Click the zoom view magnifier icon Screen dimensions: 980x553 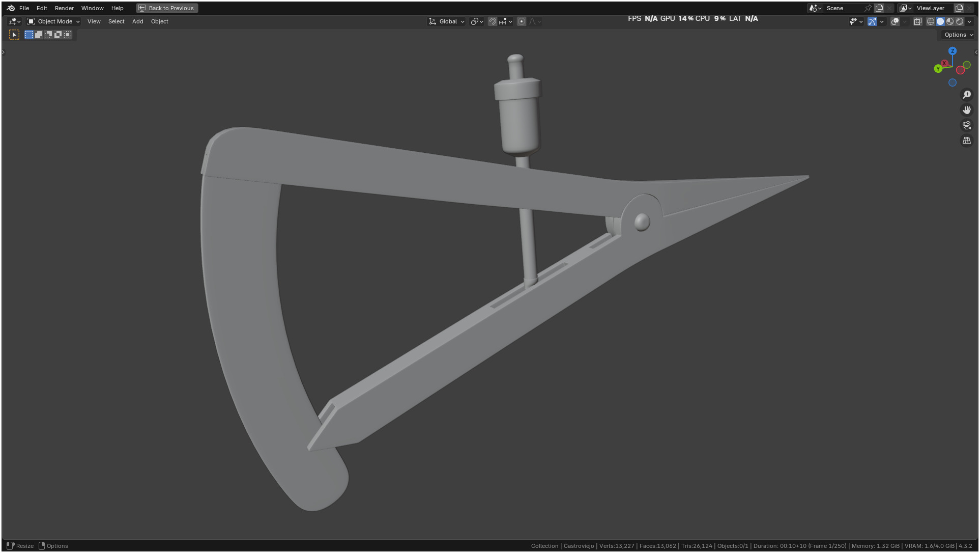pyautogui.click(x=967, y=95)
